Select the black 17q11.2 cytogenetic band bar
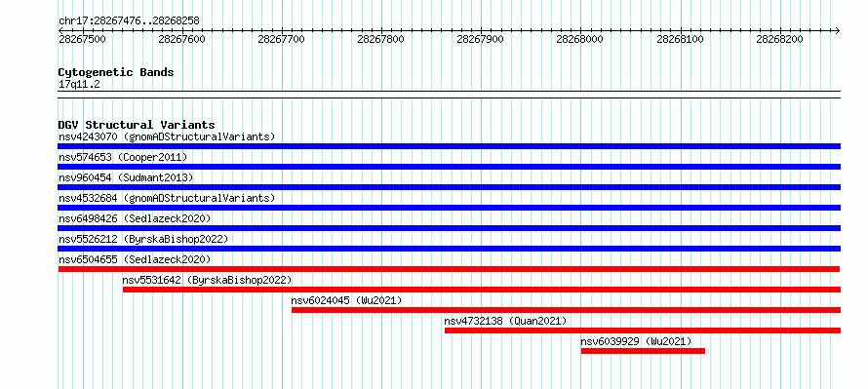 pyautogui.click(x=449, y=95)
